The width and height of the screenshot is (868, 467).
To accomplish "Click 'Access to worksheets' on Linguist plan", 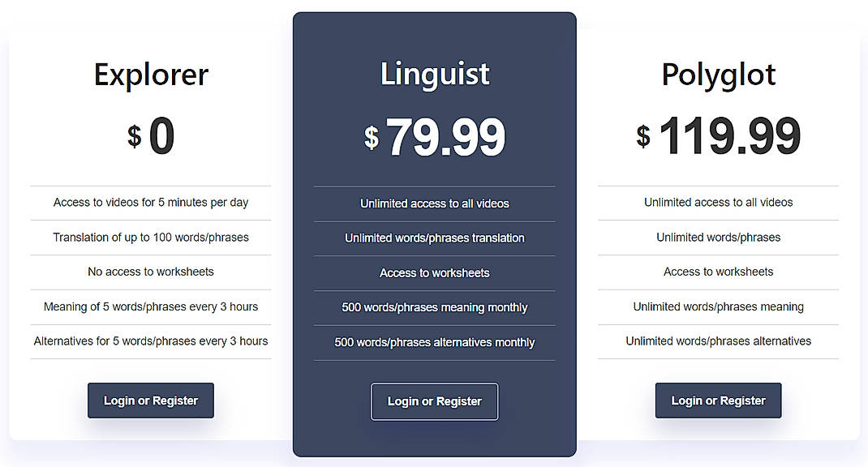I will click(x=434, y=273).
